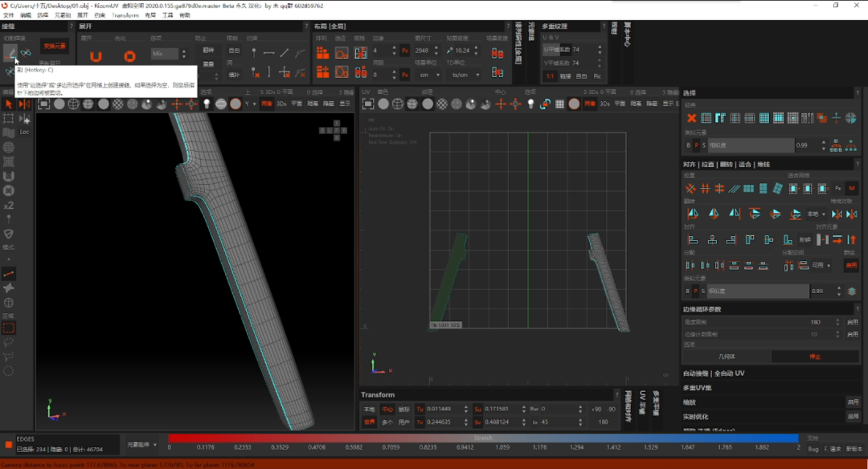Click the first straighten icon in Align panel

690,189
